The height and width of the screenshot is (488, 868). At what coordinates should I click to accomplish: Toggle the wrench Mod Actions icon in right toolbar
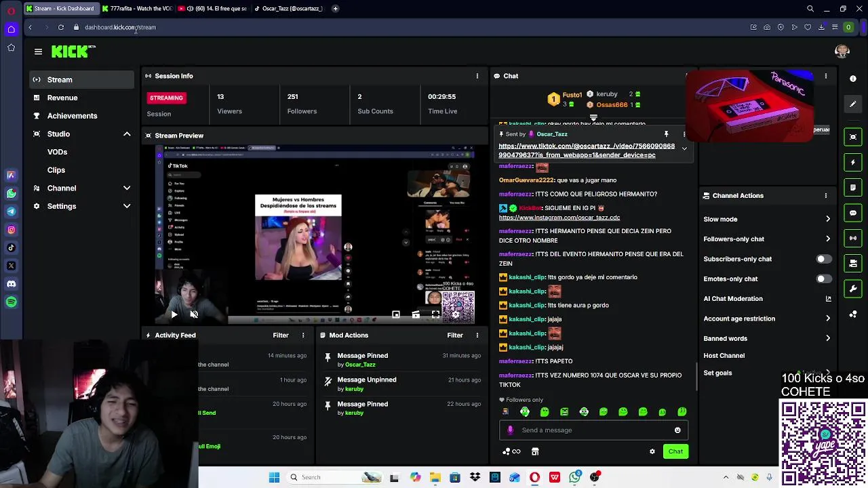coord(853,289)
